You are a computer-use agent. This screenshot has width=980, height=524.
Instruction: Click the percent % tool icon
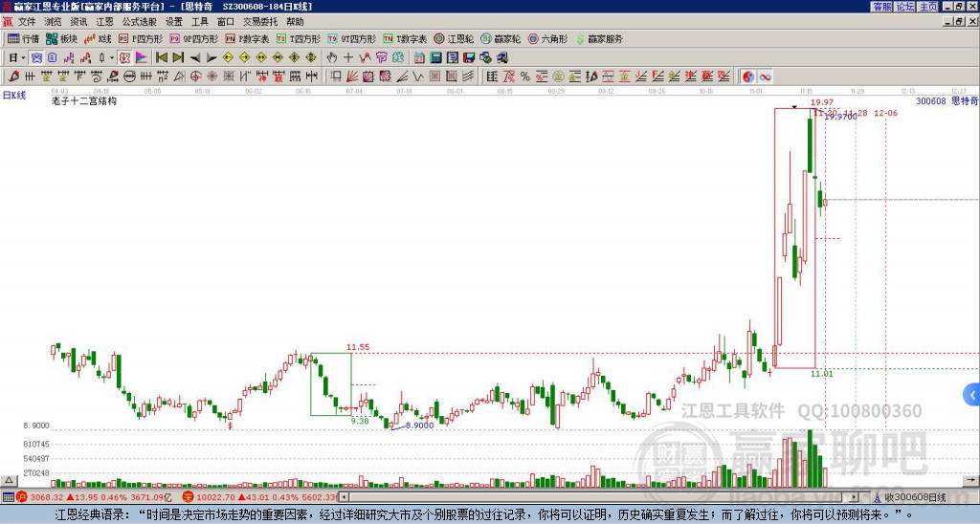525,76
